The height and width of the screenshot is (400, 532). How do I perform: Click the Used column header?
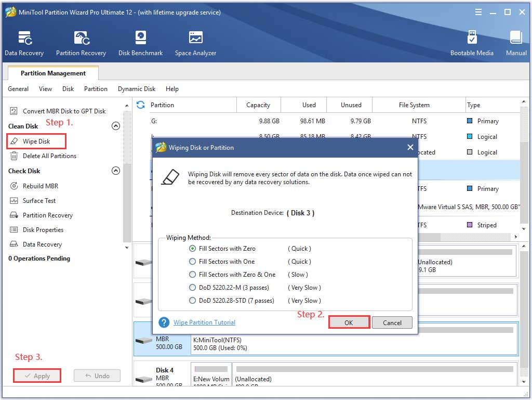(x=304, y=105)
